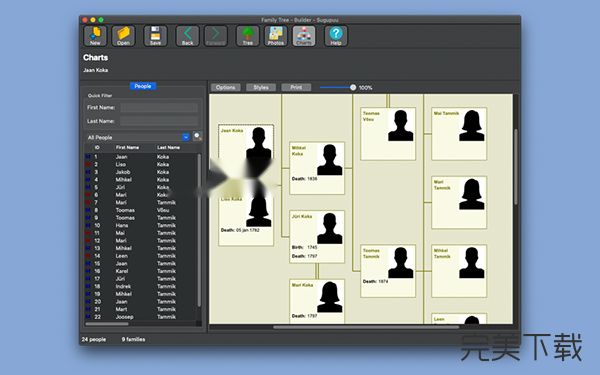Viewport: 600px width, 375px height.
Task: Sort by the ID column header
Action: click(x=97, y=148)
